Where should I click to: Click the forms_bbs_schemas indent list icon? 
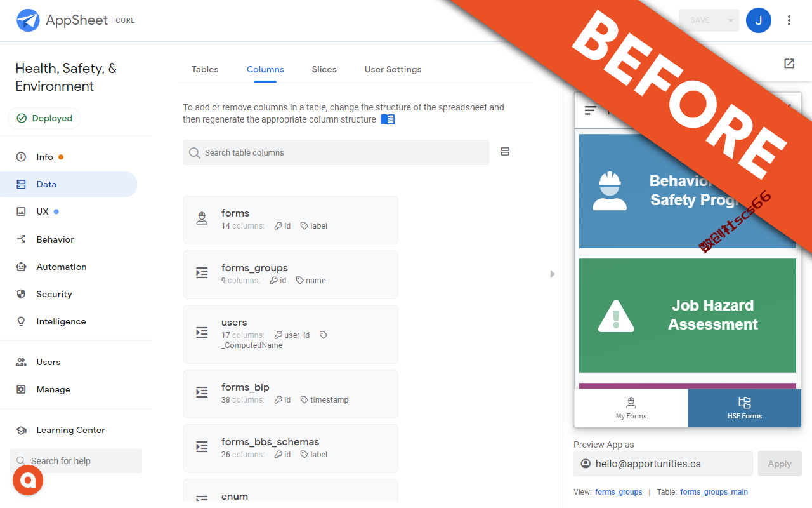click(x=202, y=447)
